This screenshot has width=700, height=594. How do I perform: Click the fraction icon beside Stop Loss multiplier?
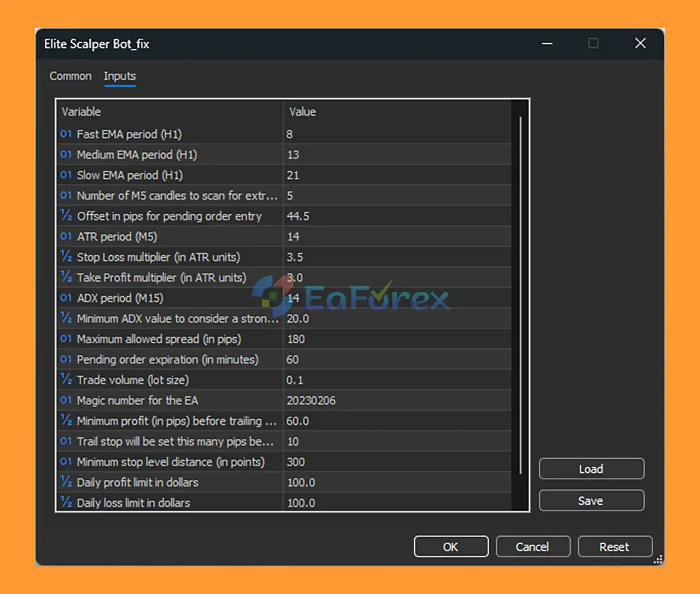point(66,257)
